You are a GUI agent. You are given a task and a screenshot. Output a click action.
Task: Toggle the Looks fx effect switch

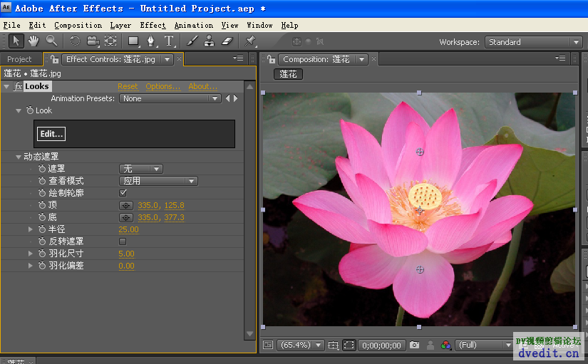[x=19, y=87]
